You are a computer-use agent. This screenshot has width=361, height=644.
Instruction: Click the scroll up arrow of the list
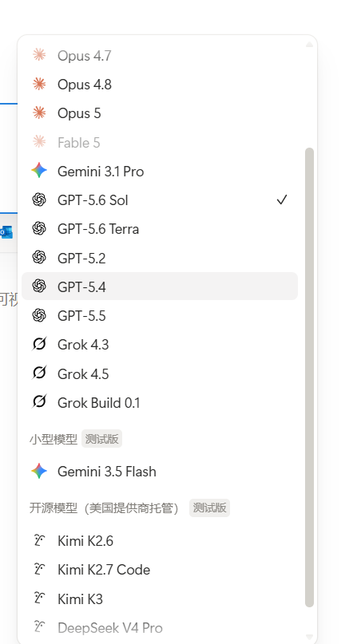pos(310,44)
